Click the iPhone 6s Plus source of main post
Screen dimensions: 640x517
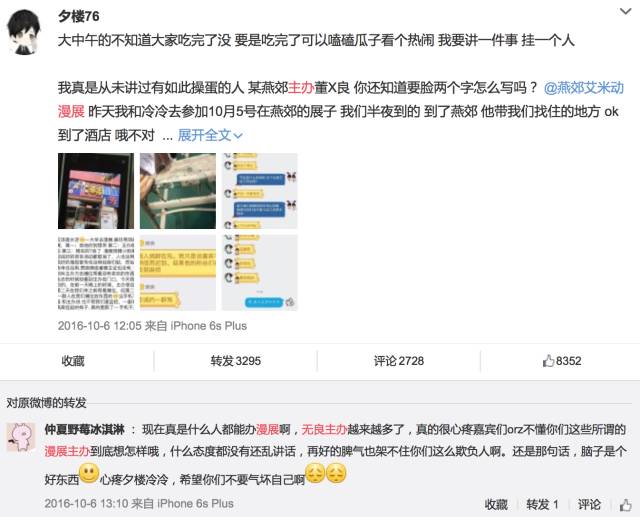[209, 326]
